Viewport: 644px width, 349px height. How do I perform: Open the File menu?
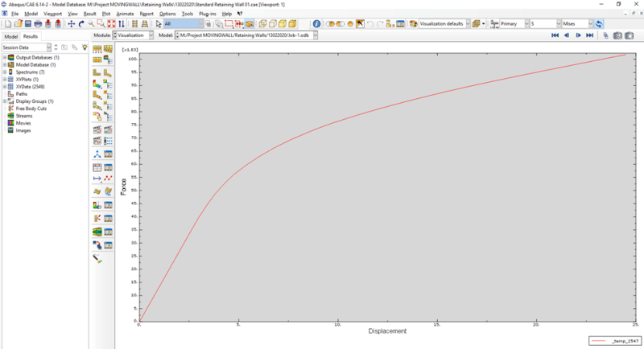(14, 14)
